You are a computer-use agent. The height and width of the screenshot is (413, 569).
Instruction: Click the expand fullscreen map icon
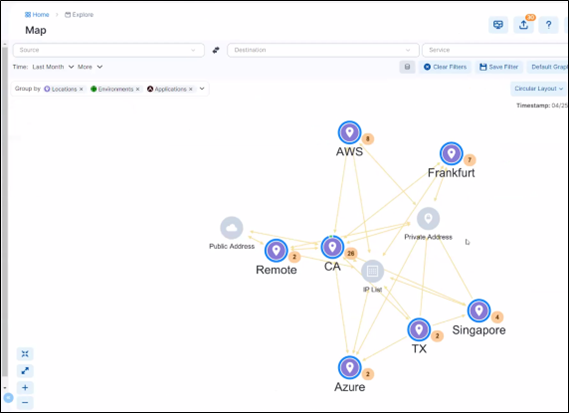click(25, 371)
